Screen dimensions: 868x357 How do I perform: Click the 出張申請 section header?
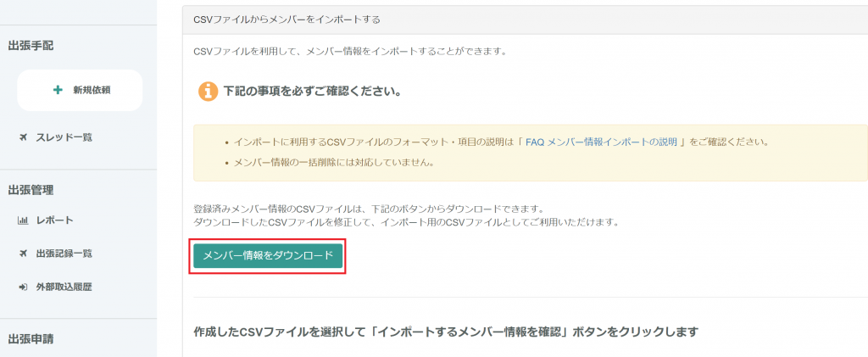pyautogui.click(x=31, y=339)
